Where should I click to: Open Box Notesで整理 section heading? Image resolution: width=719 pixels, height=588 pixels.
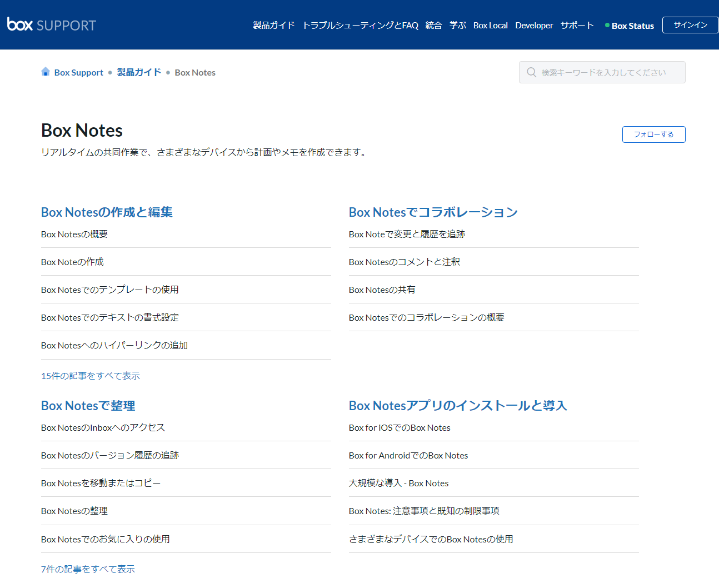pyautogui.click(x=88, y=406)
